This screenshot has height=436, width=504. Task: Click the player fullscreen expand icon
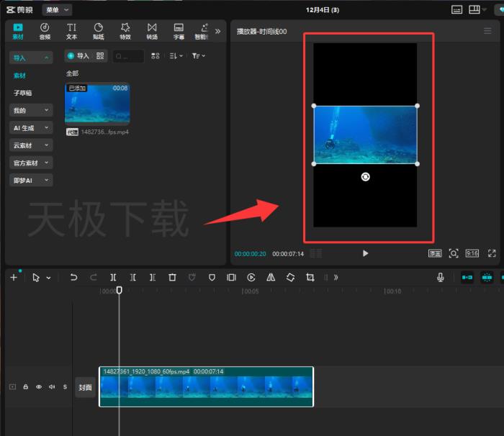click(492, 253)
